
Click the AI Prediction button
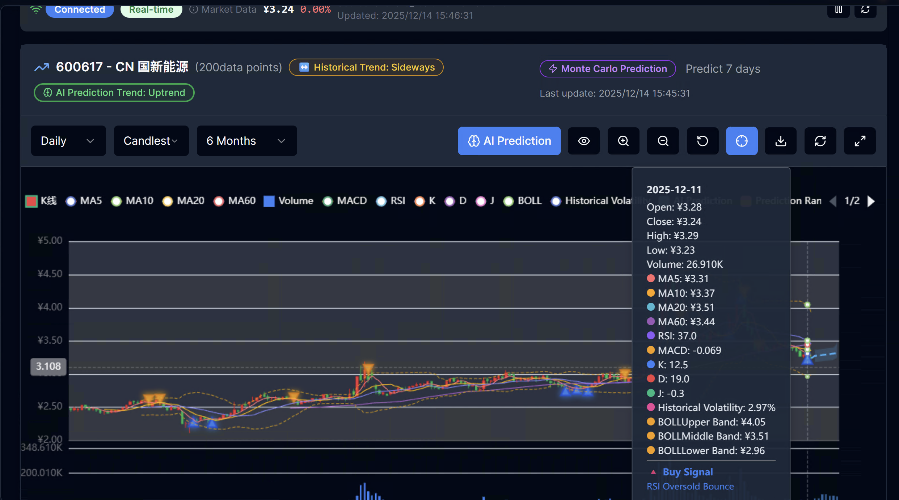[509, 141]
